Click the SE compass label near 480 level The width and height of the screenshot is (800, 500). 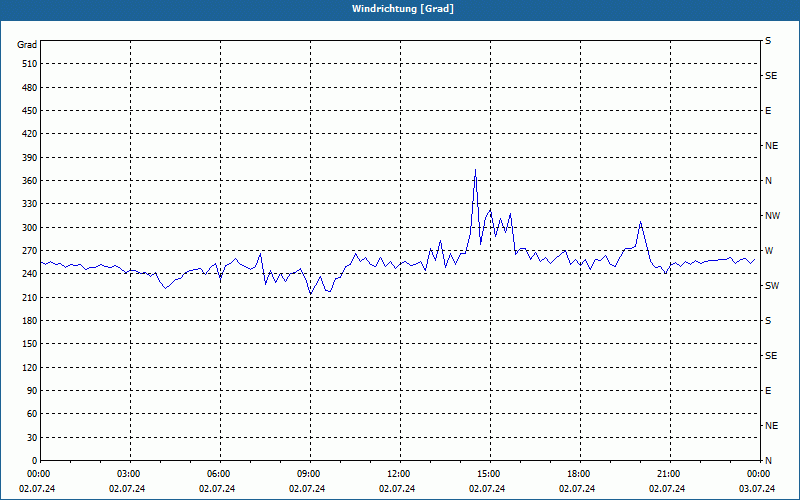click(x=771, y=76)
